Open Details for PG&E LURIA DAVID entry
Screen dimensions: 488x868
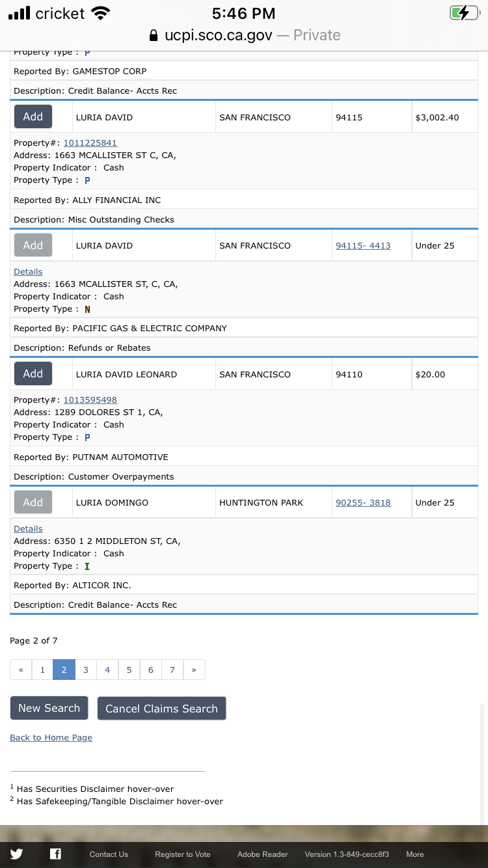(28, 271)
